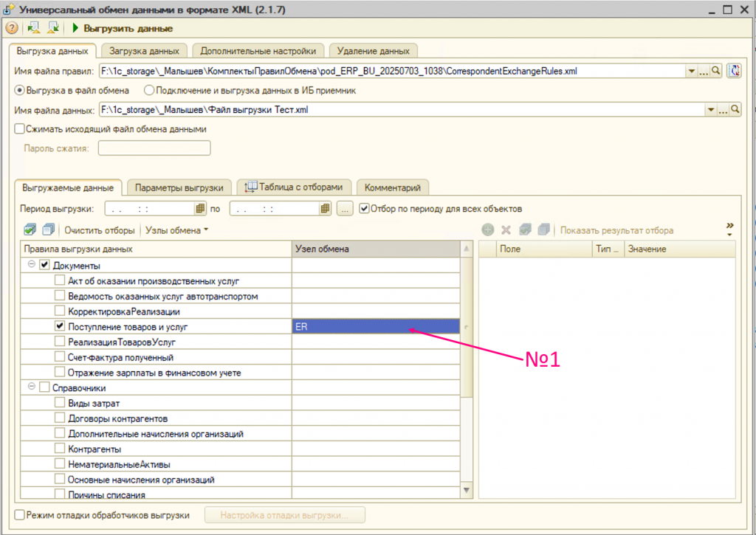
Task: Toggle Сжимать исходящий файл обмена данными checkbox
Action: 19,128
